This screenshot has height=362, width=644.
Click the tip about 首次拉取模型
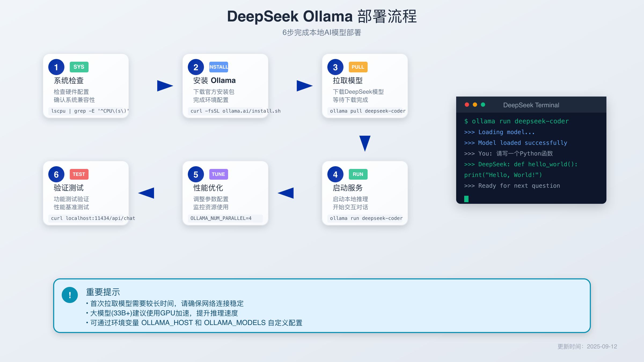(x=165, y=304)
